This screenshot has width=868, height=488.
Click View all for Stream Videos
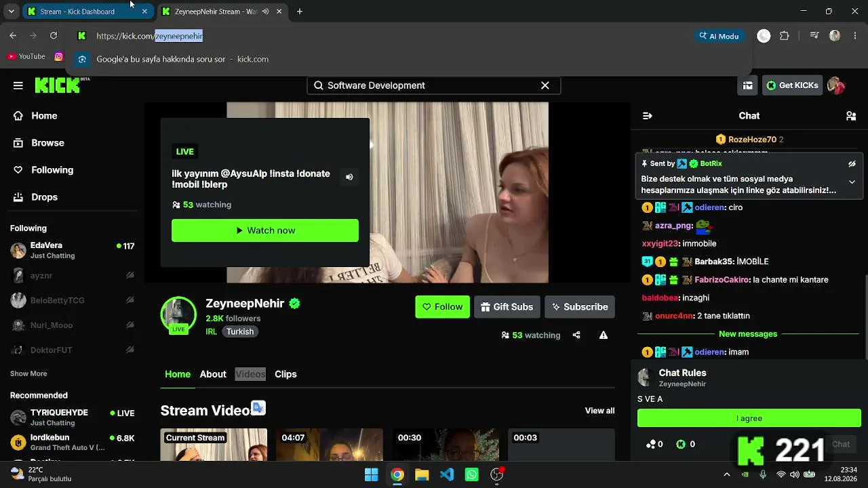[x=600, y=411]
